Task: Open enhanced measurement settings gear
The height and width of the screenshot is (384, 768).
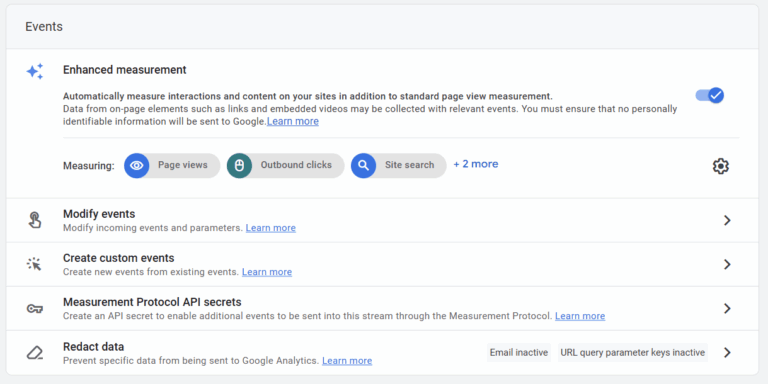Action: (x=720, y=167)
